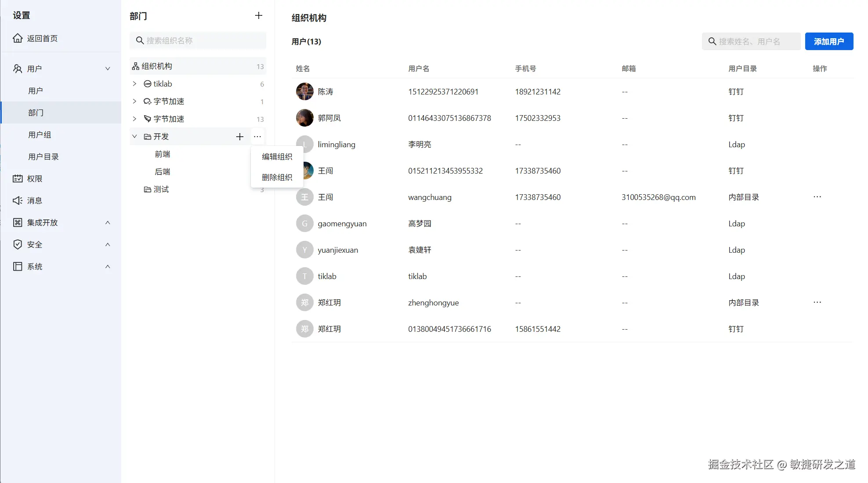
Task: Click the plus icon to add department
Action: [x=259, y=16]
